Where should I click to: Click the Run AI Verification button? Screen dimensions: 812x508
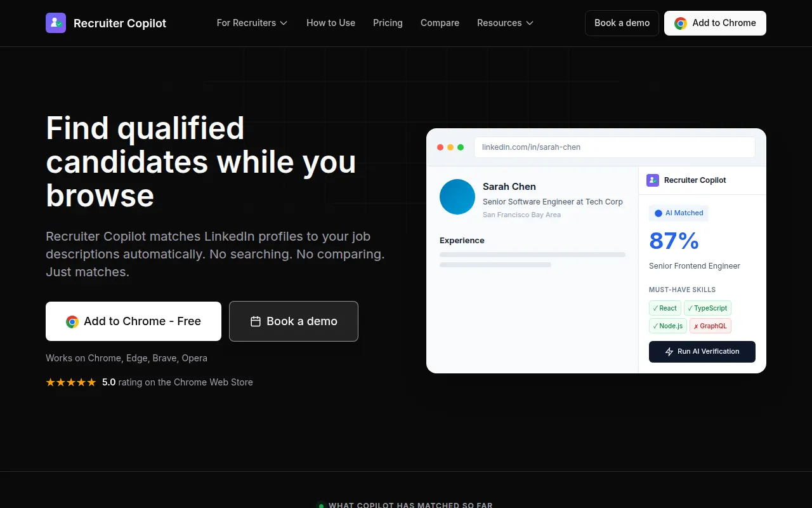pyautogui.click(x=702, y=352)
